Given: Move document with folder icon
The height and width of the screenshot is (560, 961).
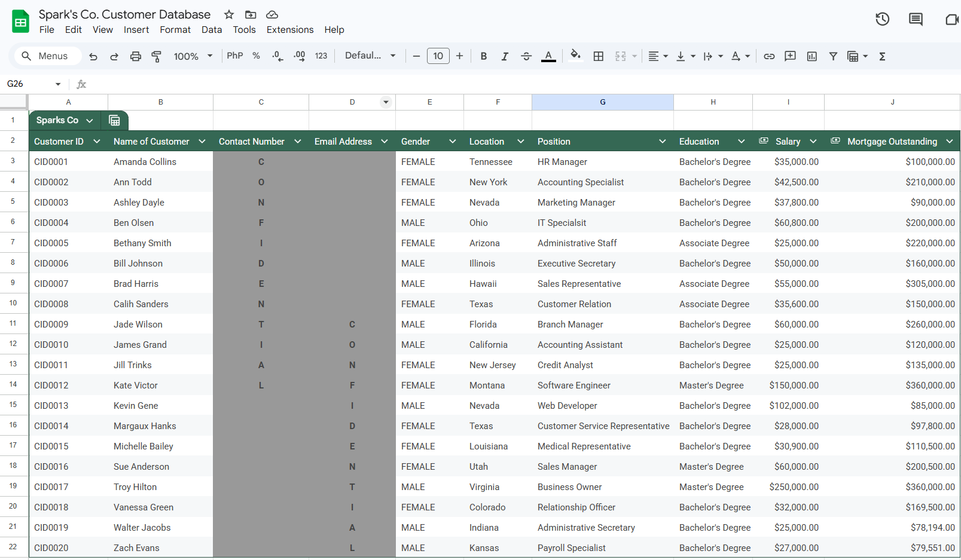Looking at the screenshot, I should [251, 14].
